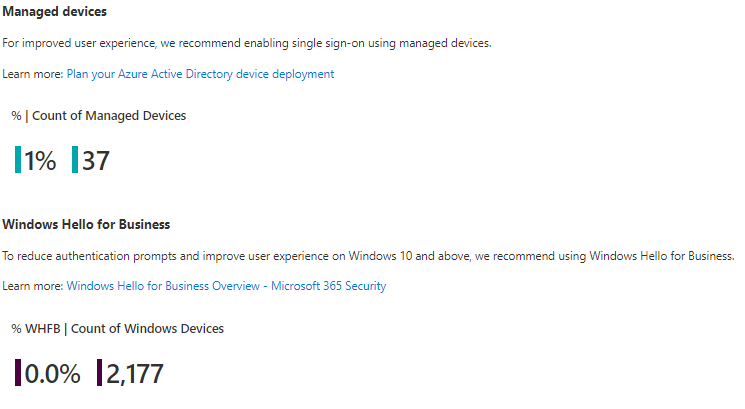This screenshot has width=745, height=409.
Task: Click the teal bar beside 37
Action: pyautogui.click(x=75, y=160)
